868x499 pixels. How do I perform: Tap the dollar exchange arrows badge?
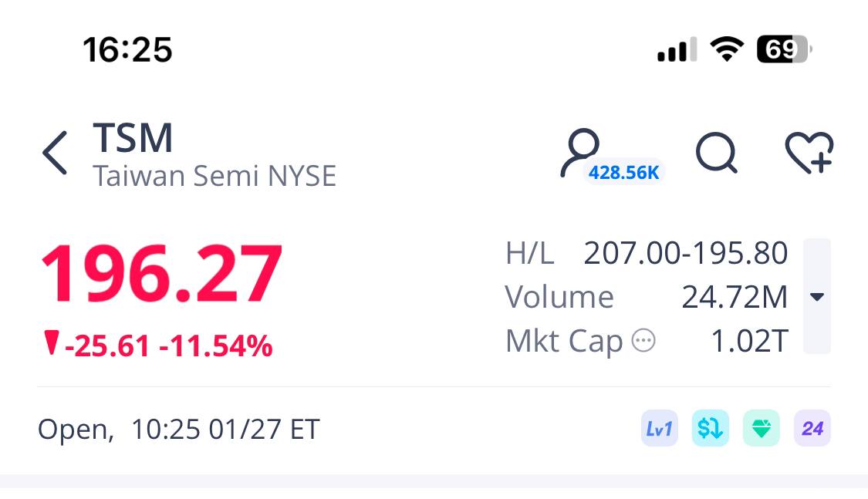[710, 429]
